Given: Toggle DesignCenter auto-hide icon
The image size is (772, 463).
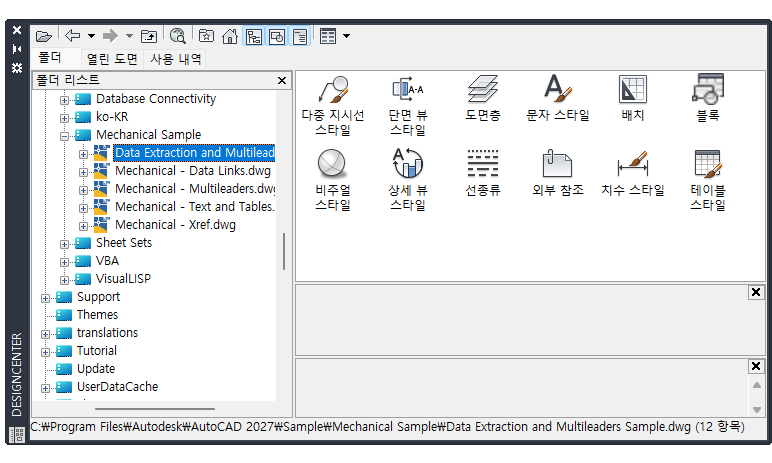Looking at the screenshot, I should point(17,49).
